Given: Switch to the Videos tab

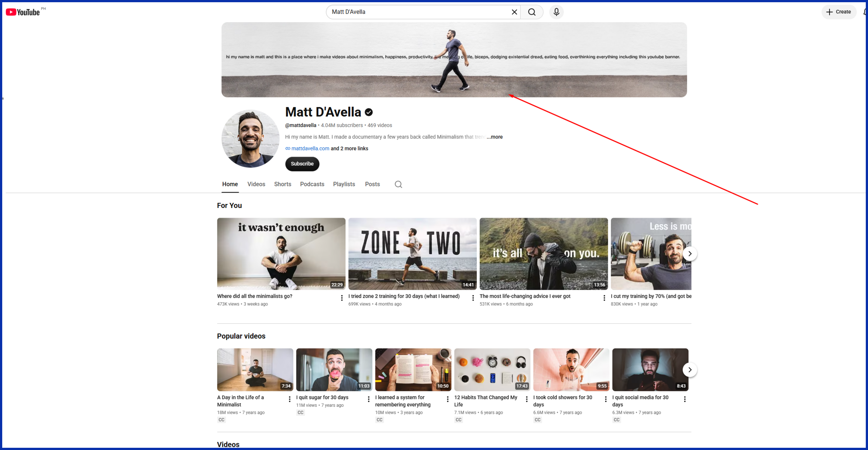Looking at the screenshot, I should [x=256, y=184].
